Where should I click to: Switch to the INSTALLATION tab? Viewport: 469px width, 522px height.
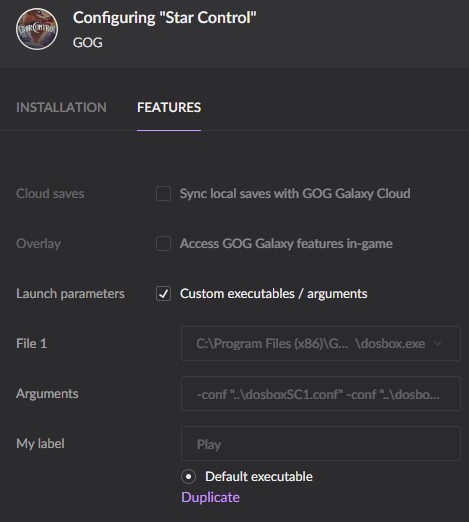(x=61, y=107)
